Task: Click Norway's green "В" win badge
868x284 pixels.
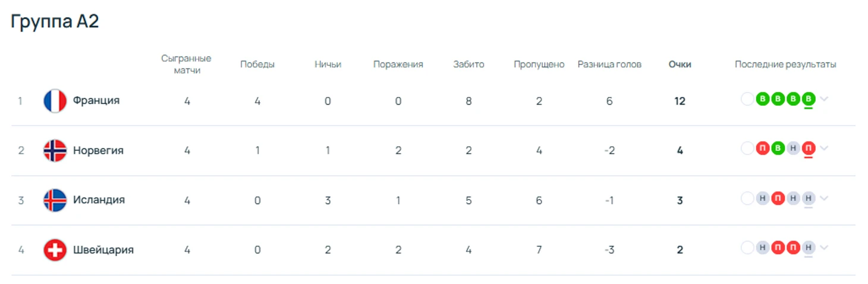Action: pos(778,149)
